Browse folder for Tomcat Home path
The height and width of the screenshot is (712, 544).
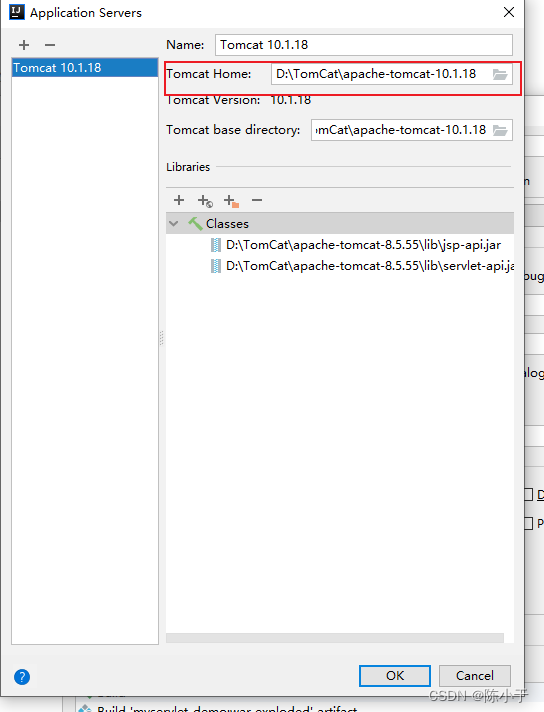click(500, 74)
